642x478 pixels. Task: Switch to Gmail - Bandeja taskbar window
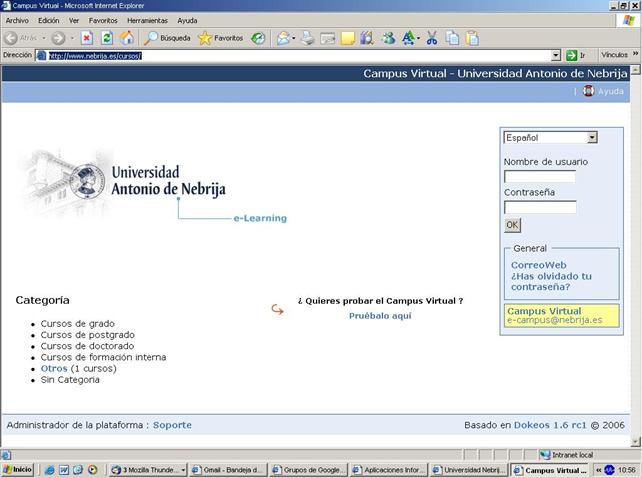tap(228, 470)
